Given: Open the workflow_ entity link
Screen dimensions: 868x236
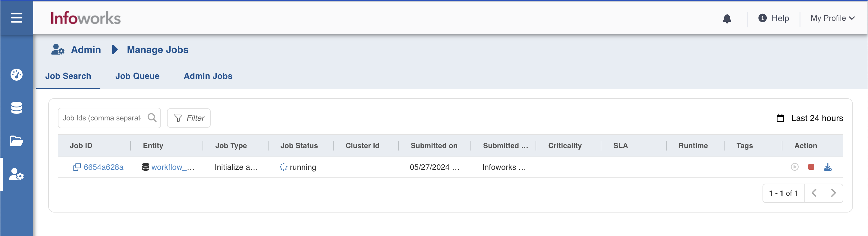Looking at the screenshot, I should pos(172,167).
